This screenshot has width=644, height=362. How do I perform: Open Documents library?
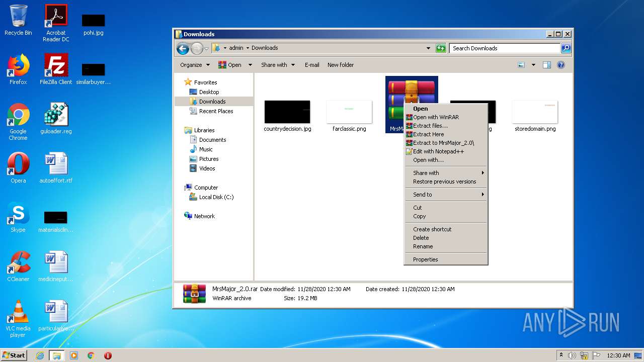tap(208, 140)
